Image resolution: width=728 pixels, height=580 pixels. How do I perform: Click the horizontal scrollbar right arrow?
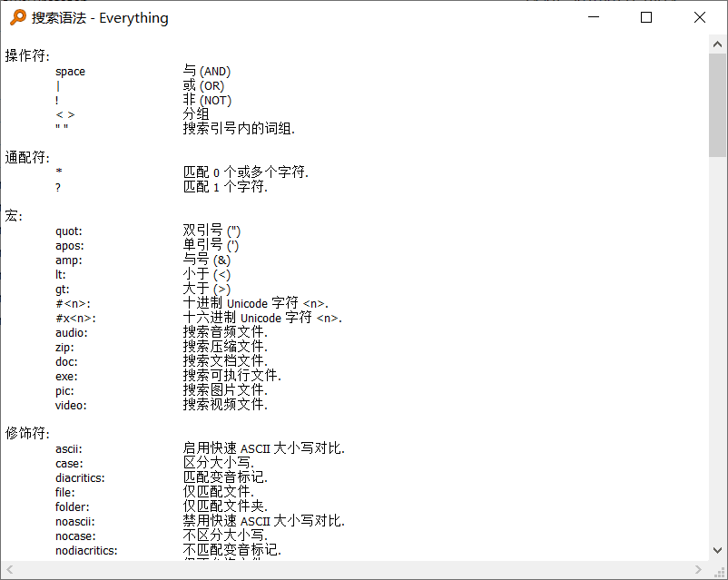698,569
